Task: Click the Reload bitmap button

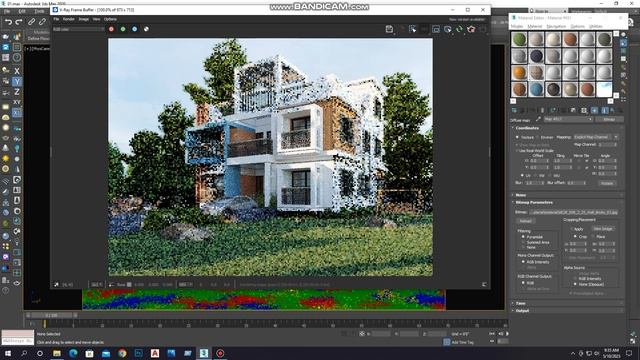Action: coord(525,221)
